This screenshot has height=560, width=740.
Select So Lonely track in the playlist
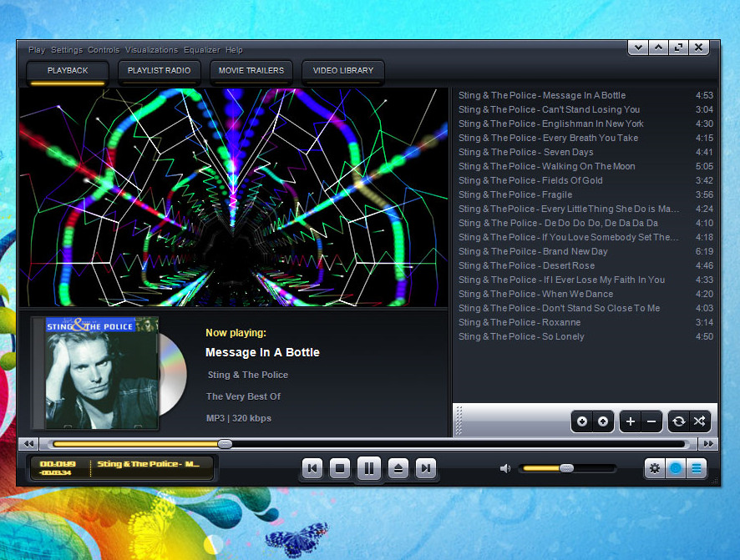(x=585, y=336)
